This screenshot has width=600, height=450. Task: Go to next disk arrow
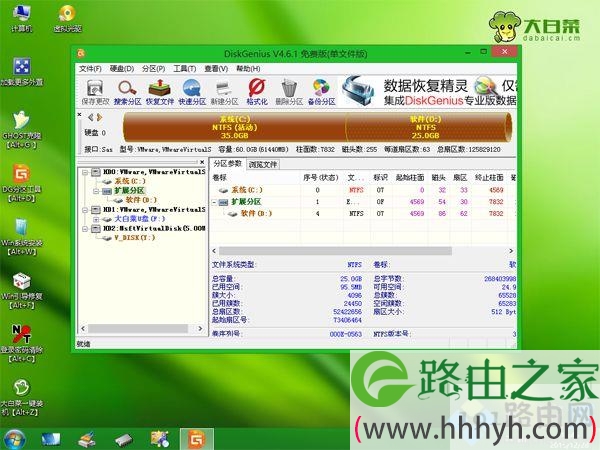[99, 117]
